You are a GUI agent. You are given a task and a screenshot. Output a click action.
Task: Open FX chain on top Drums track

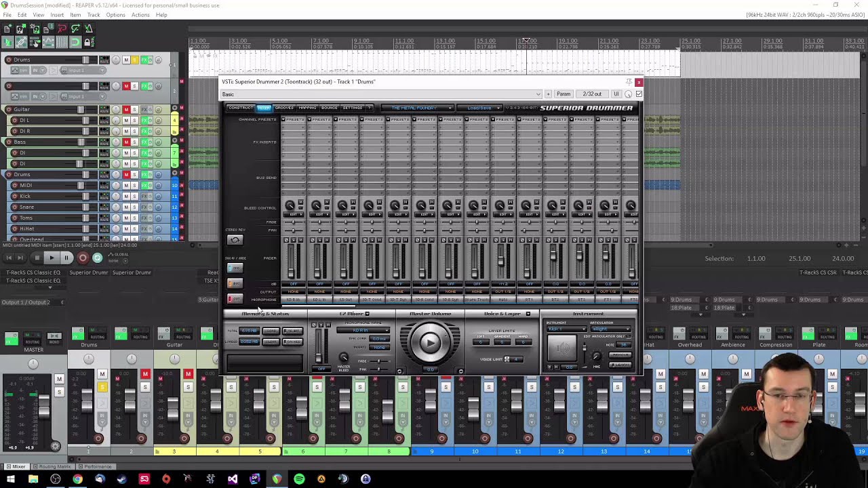[x=144, y=60]
